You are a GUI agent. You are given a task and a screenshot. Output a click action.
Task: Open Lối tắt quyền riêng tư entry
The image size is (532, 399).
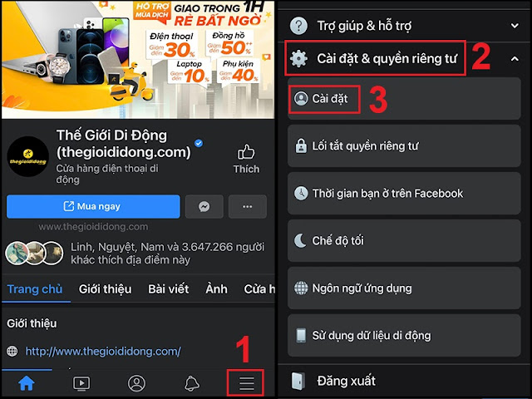point(404,146)
